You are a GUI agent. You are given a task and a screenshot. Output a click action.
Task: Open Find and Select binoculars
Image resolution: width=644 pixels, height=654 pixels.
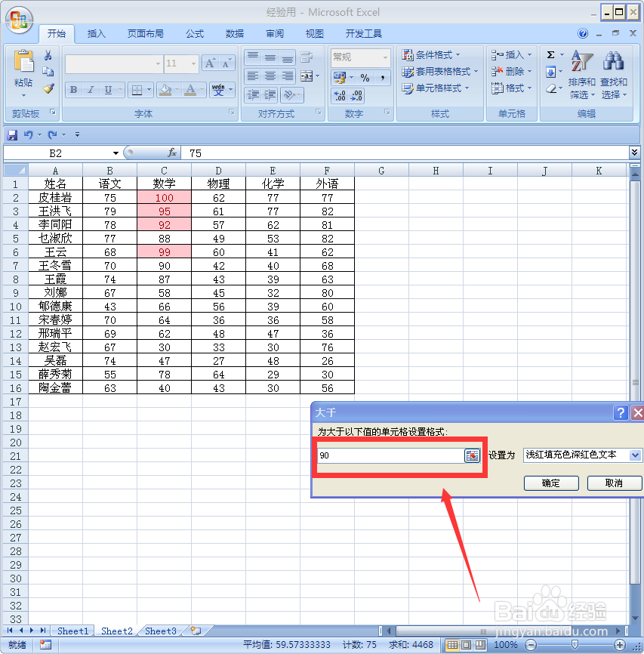(613, 75)
